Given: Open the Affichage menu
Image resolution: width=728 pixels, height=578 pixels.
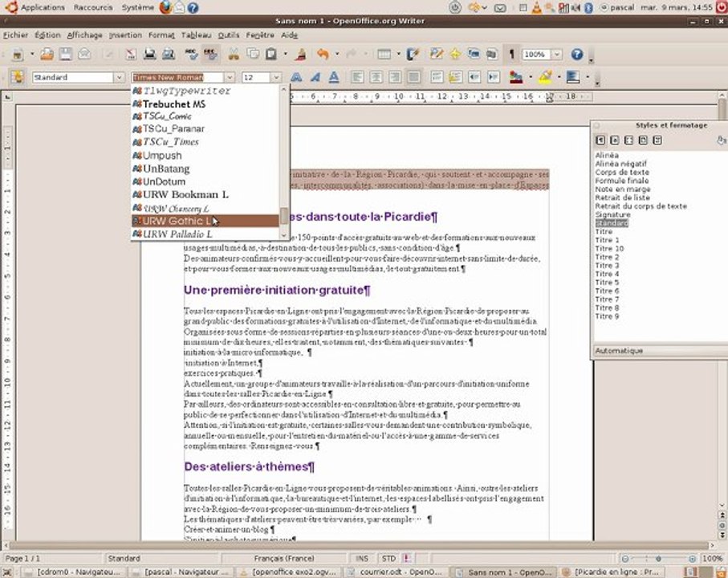Looking at the screenshot, I should coord(84,35).
